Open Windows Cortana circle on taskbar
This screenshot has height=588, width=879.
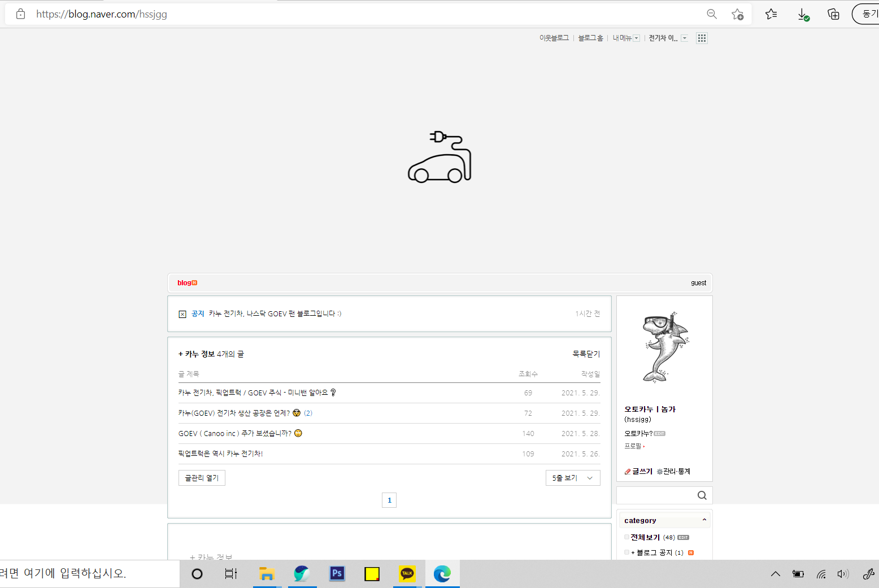pos(197,574)
